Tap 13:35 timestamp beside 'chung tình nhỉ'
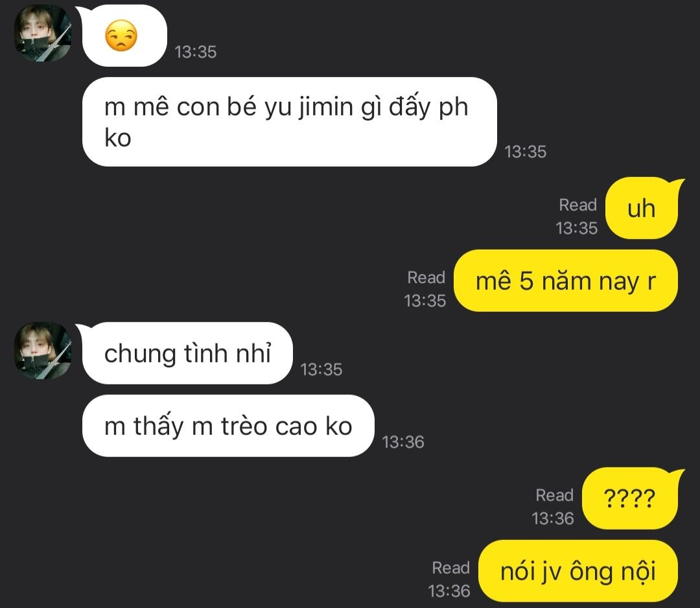The height and width of the screenshot is (608, 700). click(x=321, y=369)
